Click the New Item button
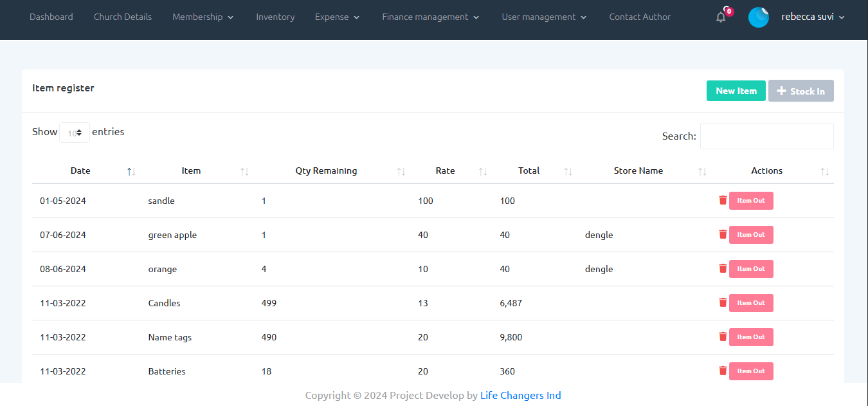The height and width of the screenshot is (406, 868). pyautogui.click(x=736, y=91)
